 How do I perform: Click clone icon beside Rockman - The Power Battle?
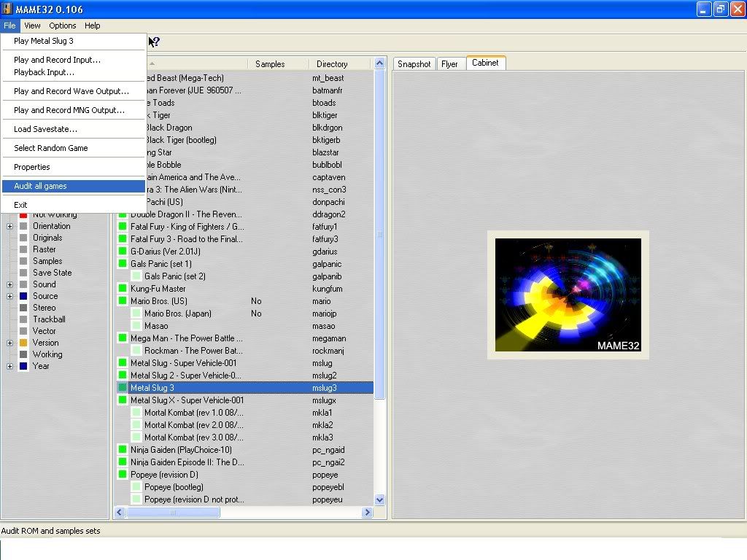point(136,351)
